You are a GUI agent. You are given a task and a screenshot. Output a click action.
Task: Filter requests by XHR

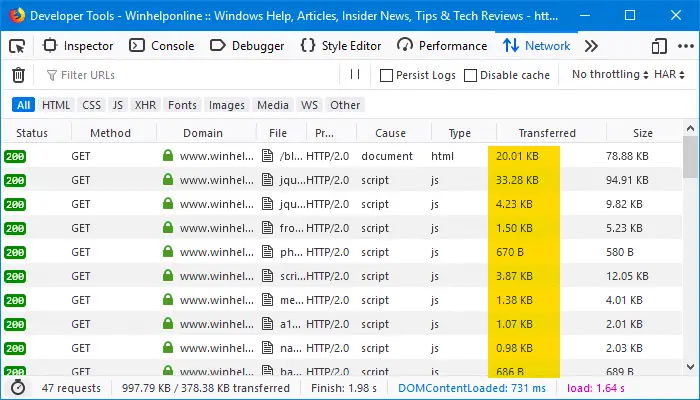[146, 105]
